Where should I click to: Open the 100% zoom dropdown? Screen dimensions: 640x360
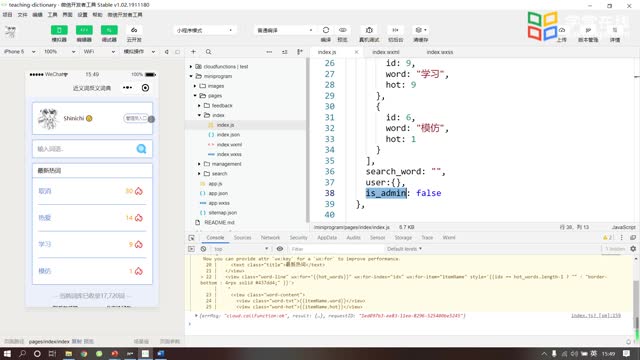coord(60,52)
